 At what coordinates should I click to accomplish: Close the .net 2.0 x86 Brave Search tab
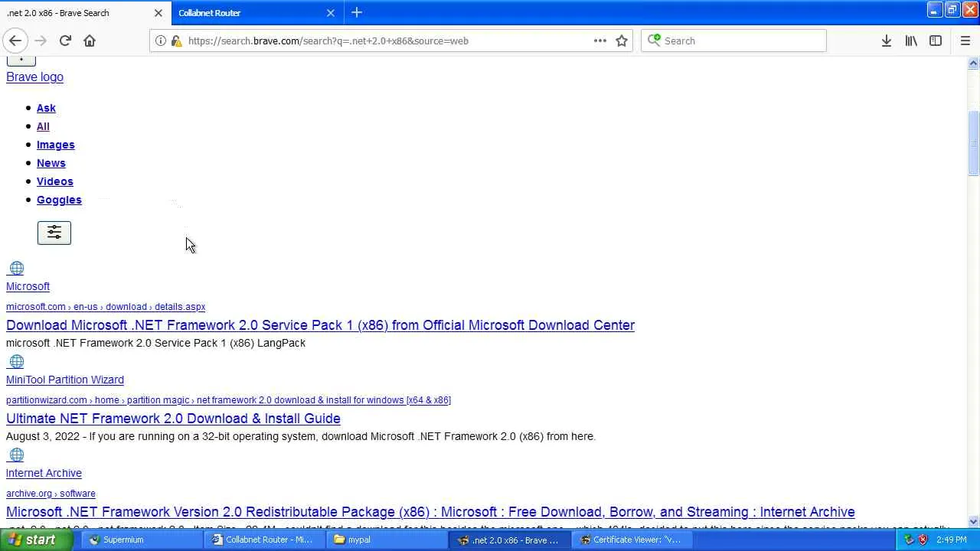pyautogui.click(x=158, y=12)
